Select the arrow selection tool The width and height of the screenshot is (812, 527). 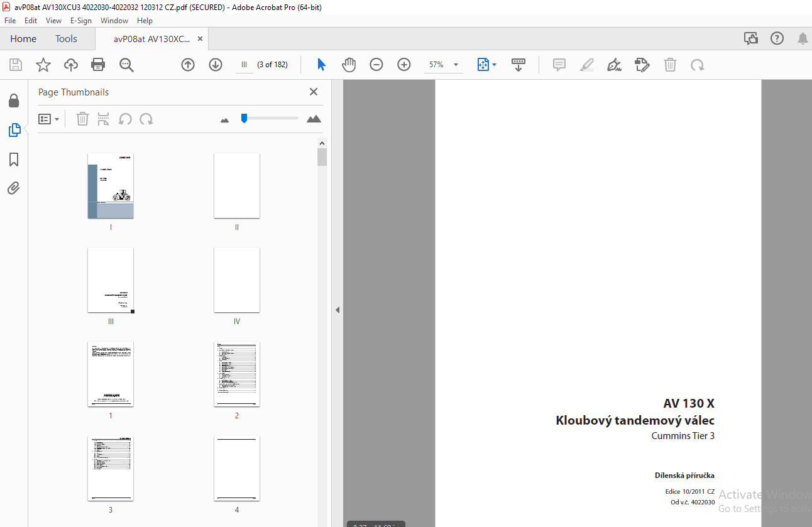point(322,65)
